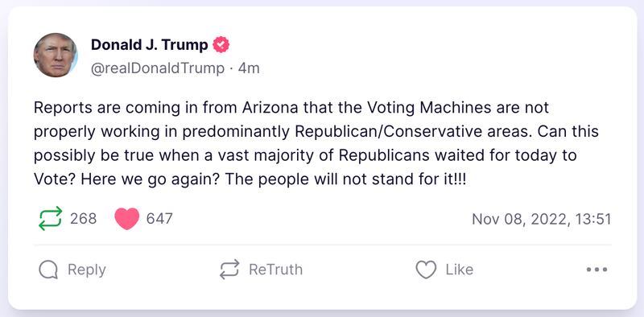Click the pink filled heart icon beside 647

click(127, 219)
